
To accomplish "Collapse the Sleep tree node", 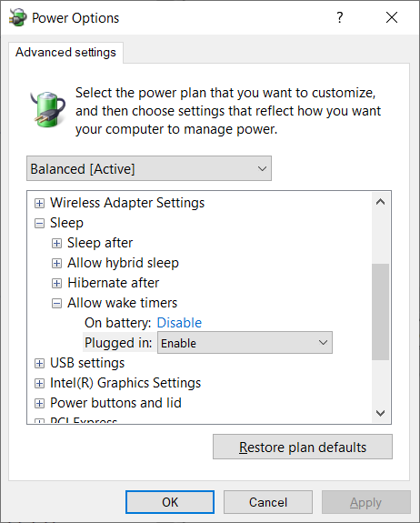I will click(x=39, y=223).
